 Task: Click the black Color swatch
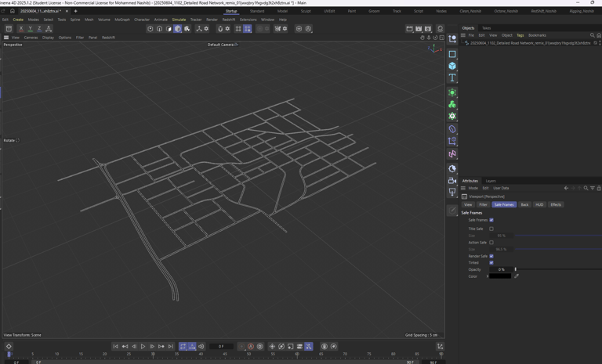(x=500, y=276)
